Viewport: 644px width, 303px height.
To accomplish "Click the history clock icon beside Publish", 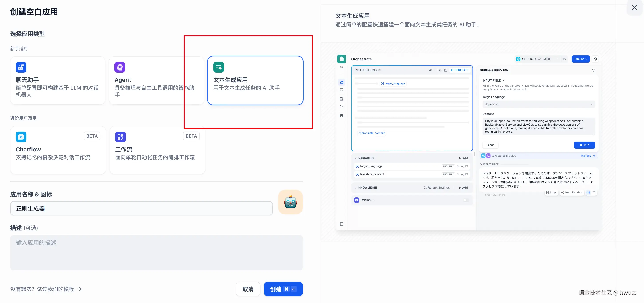I will [595, 59].
